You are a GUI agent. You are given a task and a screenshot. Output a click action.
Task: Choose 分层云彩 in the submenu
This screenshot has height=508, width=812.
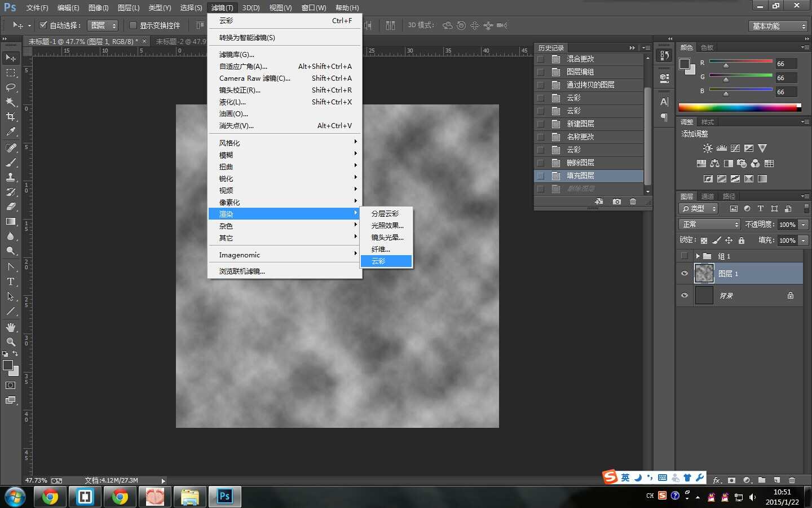(387, 214)
